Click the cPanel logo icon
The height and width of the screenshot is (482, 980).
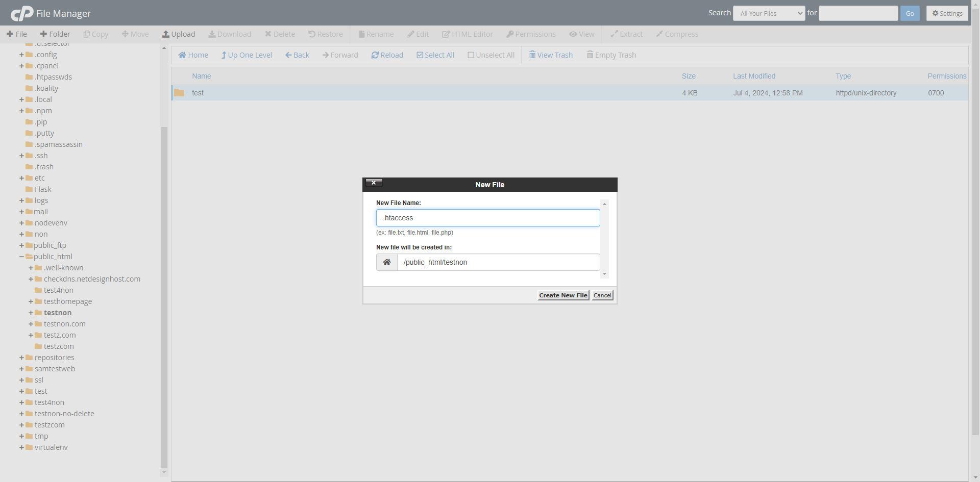click(22, 13)
